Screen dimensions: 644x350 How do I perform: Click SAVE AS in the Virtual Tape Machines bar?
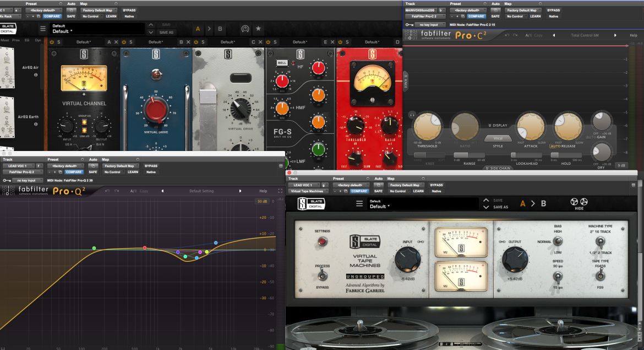pyautogui.click(x=501, y=207)
